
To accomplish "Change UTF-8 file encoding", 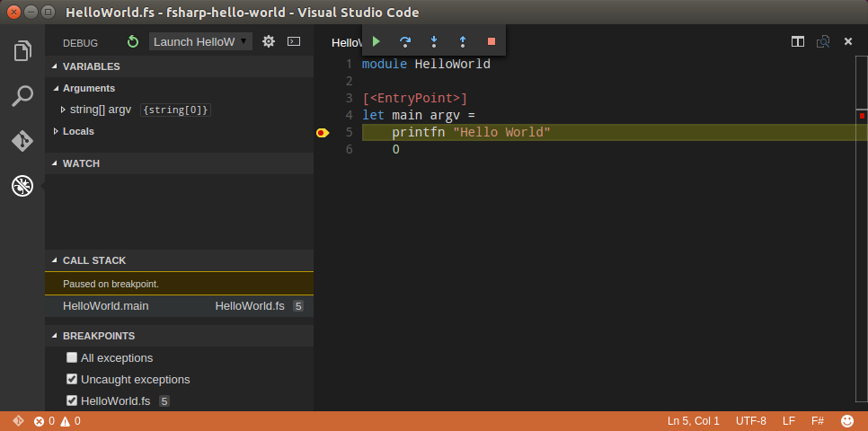I will point(750,421).
